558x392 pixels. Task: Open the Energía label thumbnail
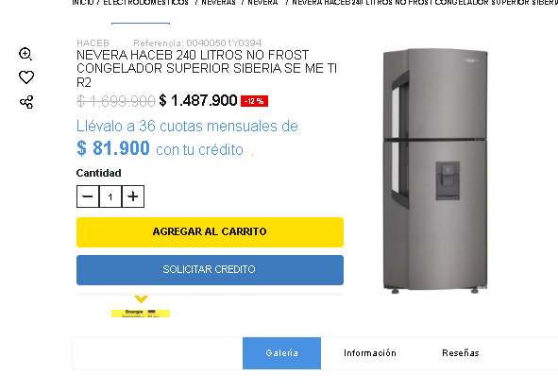[x=141, y=314]
